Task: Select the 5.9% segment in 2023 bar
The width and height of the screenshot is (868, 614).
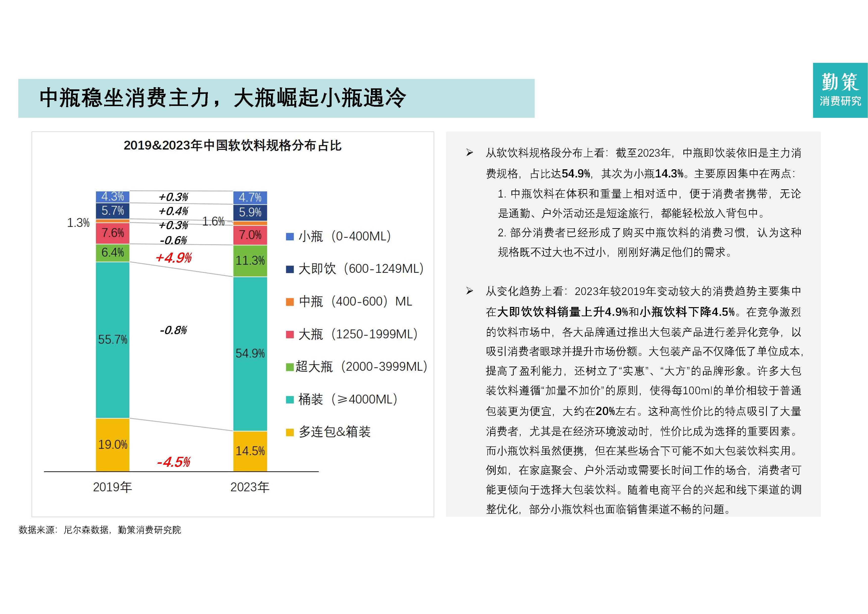Action: [250, 213]
